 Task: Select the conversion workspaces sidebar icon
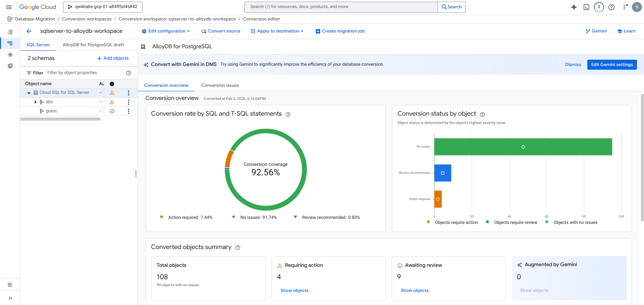click(10, 43)
